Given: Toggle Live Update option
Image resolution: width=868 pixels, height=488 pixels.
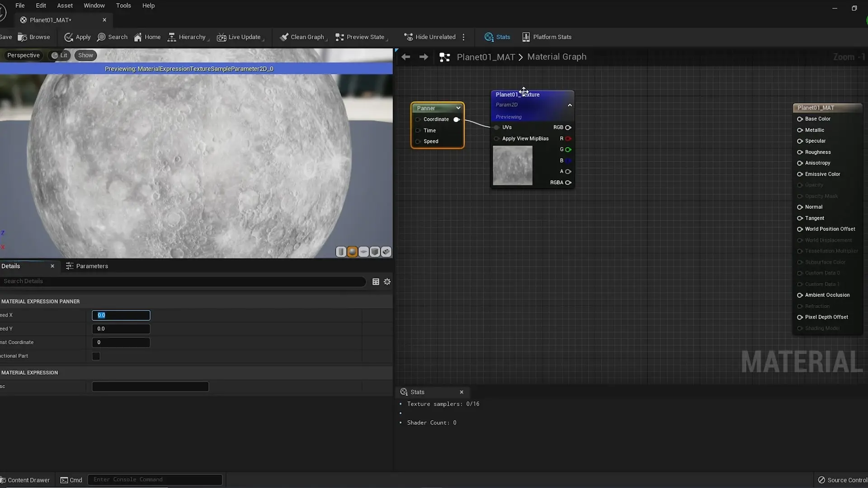Looking at the screenshot, I should (239, 37).
